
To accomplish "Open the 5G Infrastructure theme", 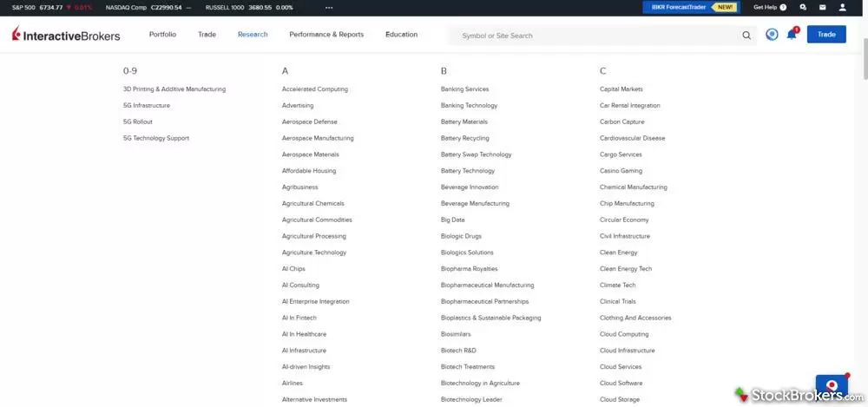I will pos(147,105).
